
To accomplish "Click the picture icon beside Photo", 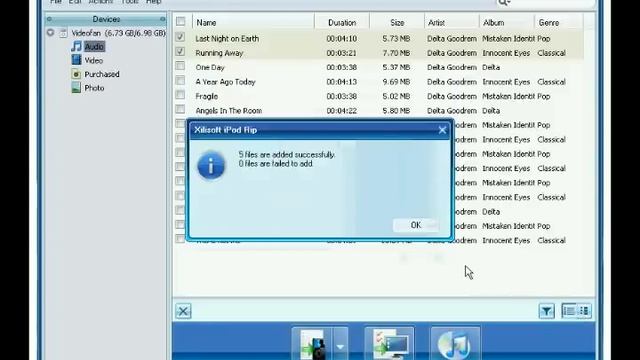I will click(76, 88).
